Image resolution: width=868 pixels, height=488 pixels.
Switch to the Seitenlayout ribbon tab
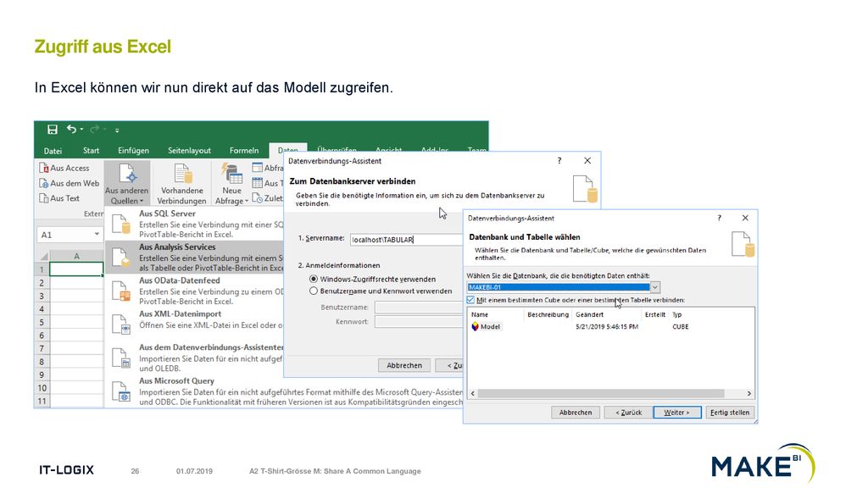pos(189,151)
